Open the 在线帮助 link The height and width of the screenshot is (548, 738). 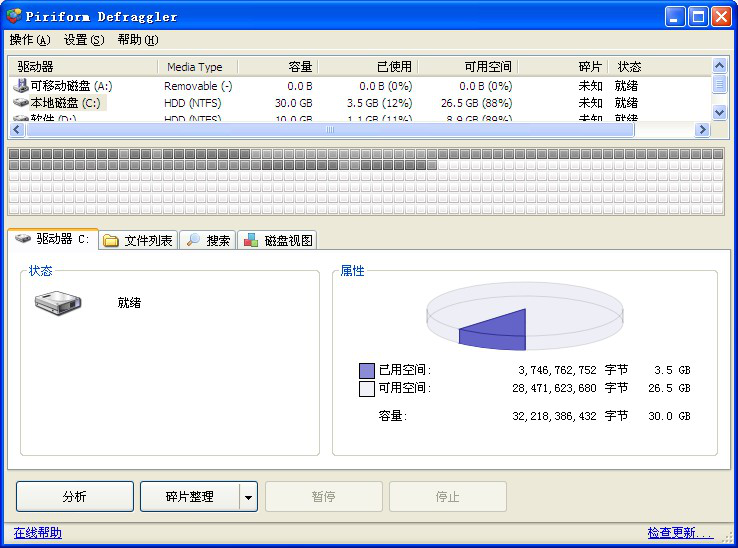[38, 532]
